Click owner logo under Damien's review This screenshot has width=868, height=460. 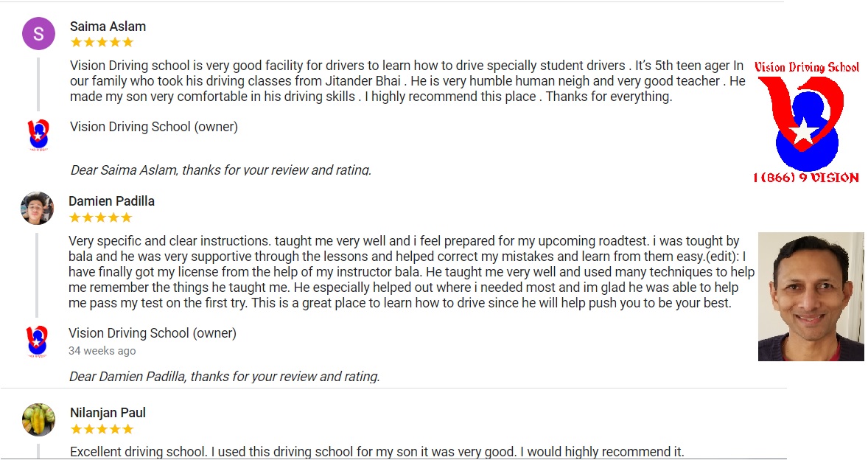pyautogui.click(x=37, y=341)
